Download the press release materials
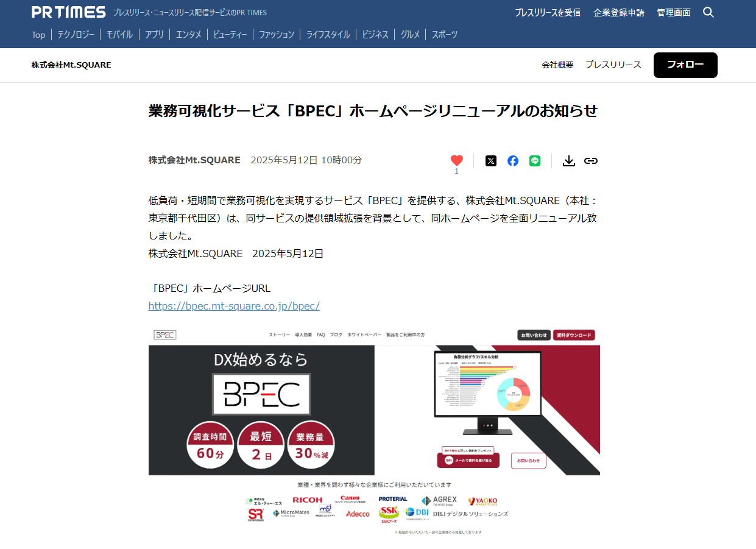Viewport: 756px width, 549px height. 569,161
